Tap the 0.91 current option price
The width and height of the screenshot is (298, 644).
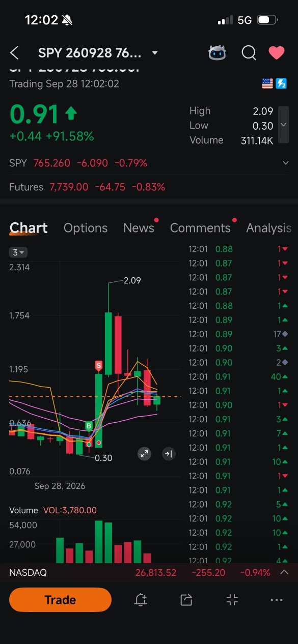[34, 114]
